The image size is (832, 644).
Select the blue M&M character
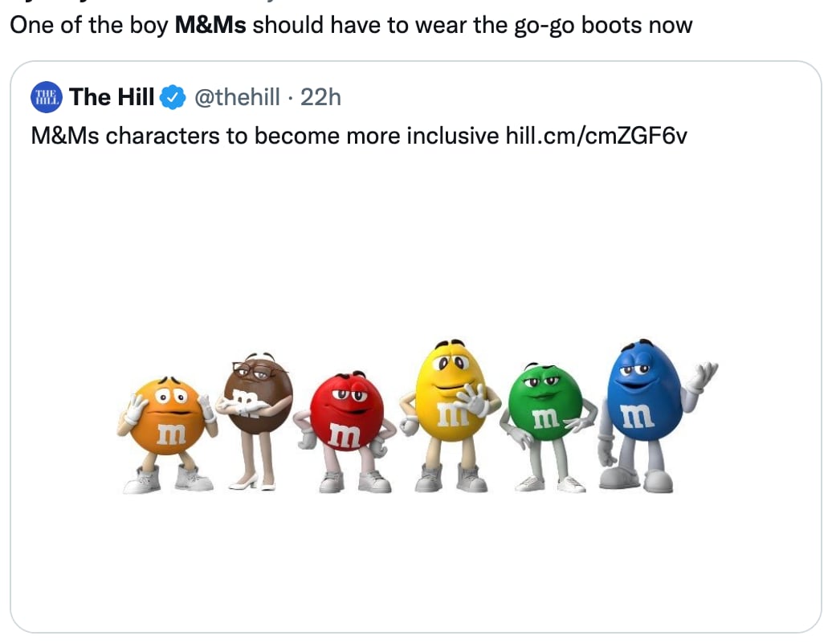tap(645, 393)
